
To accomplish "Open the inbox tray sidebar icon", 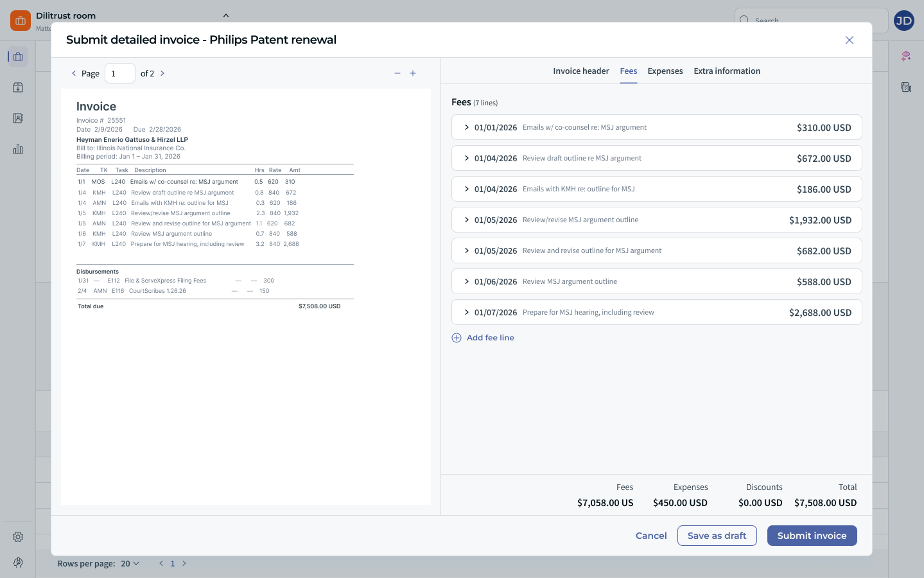I will (x=18, y=87).
